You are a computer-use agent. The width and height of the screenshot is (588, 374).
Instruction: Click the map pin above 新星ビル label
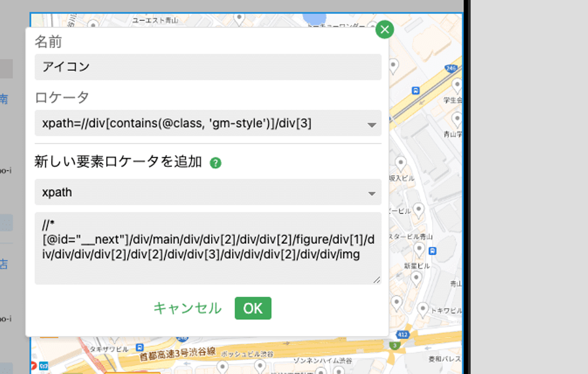[419, 249]
